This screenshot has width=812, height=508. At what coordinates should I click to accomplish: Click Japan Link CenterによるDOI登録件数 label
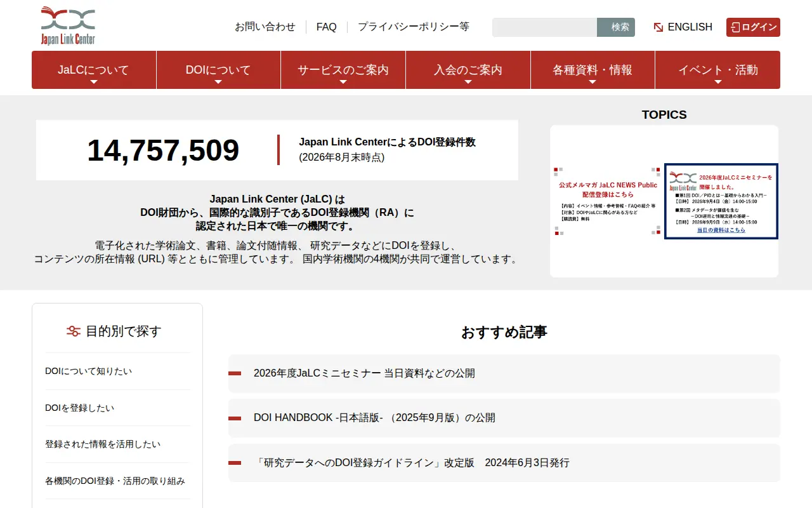[387, 142]
